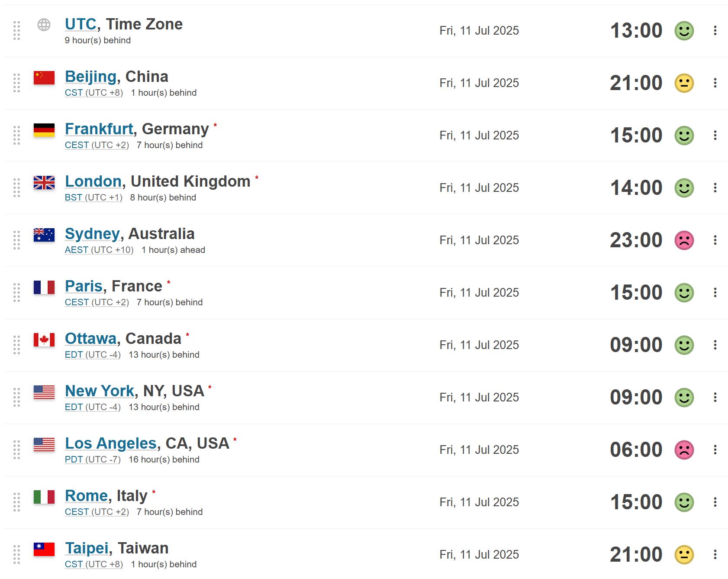
Task: Open three-dot menu for UTC row
Action: click(x=715, y=30)
